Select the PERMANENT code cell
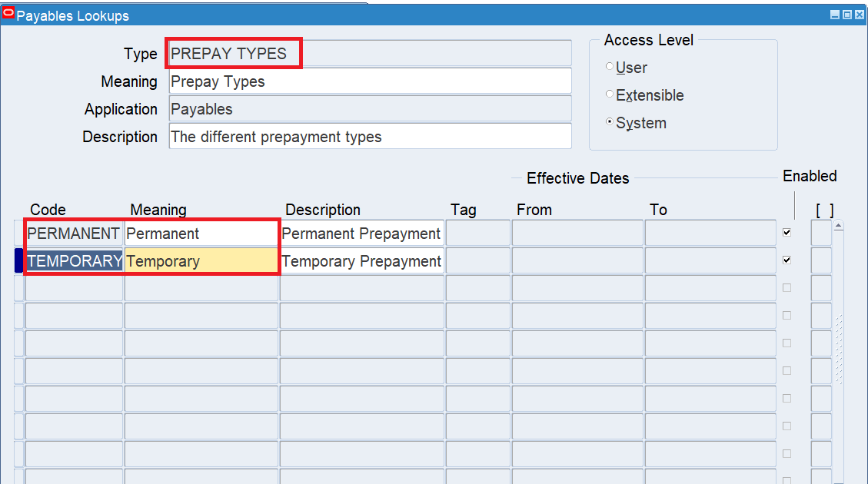 [73, 233]
